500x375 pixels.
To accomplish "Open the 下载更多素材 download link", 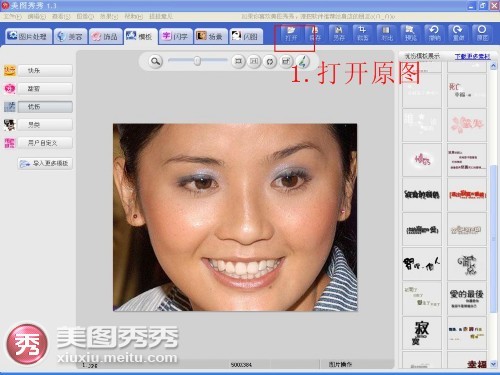I will [x=473, y=56].
